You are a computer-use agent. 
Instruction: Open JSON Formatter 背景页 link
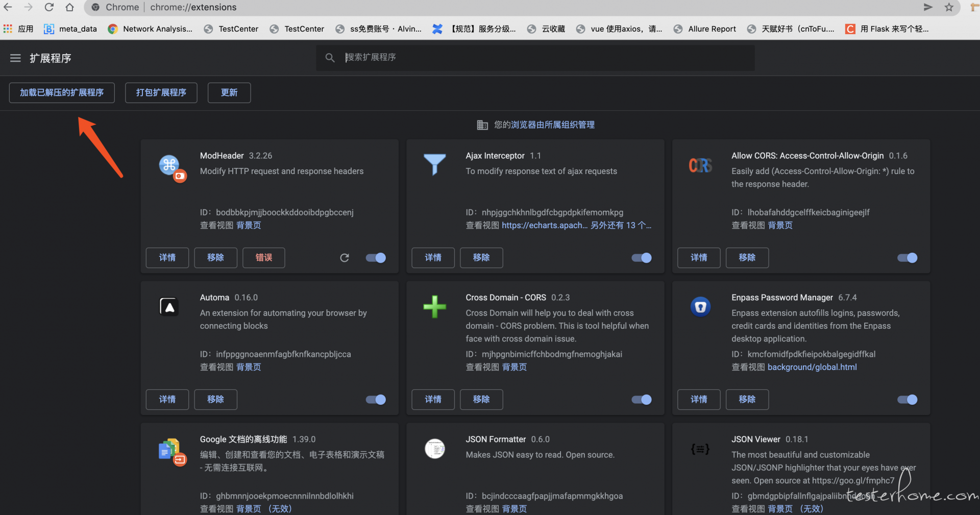514,509
